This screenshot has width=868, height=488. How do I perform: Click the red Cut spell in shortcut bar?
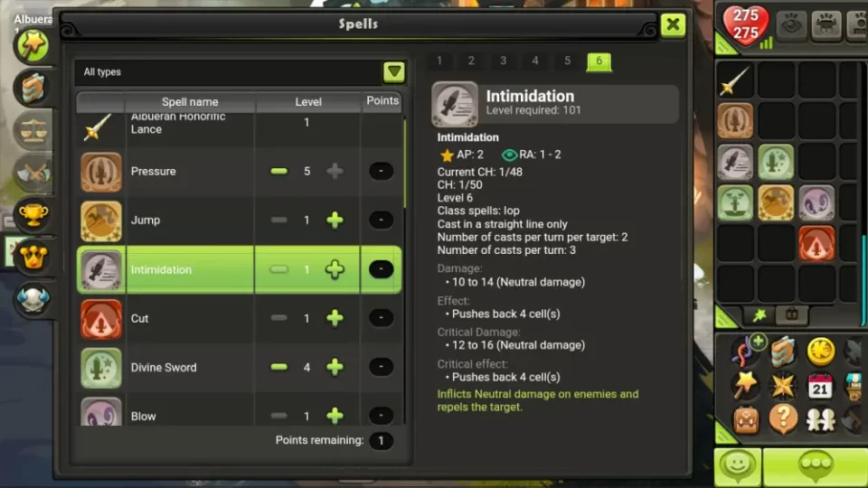816,243
